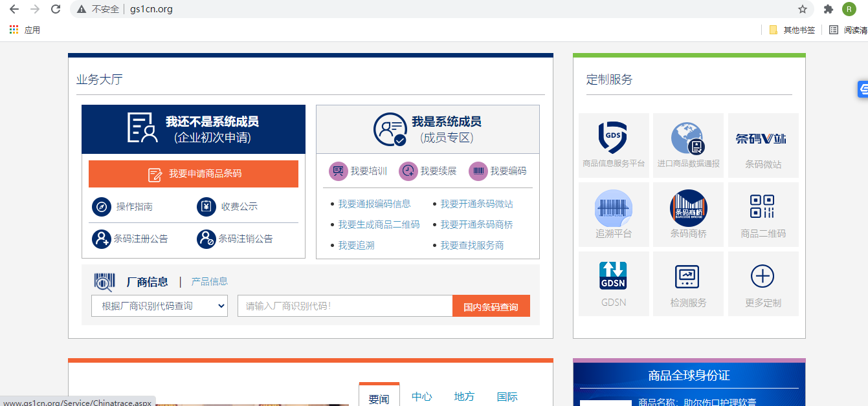This screenshot has width=868, height=406.
Task: Click the 商品二维码 QR icon
Action: pos(762,208)
